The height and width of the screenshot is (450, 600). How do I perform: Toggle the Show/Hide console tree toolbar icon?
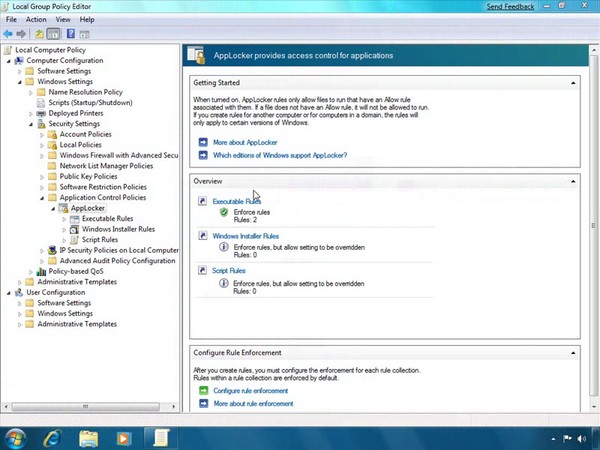click(x=53, y=34)
